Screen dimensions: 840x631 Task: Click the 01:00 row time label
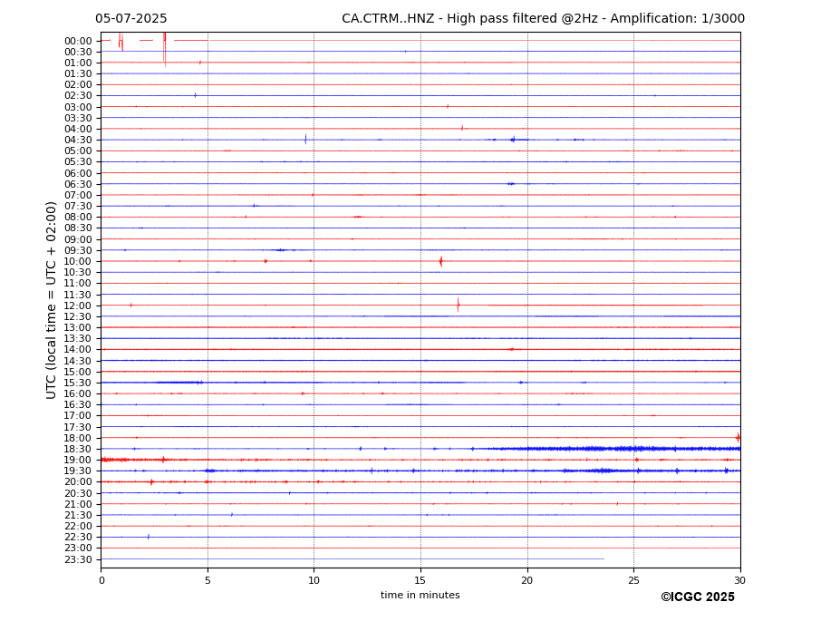78,63
